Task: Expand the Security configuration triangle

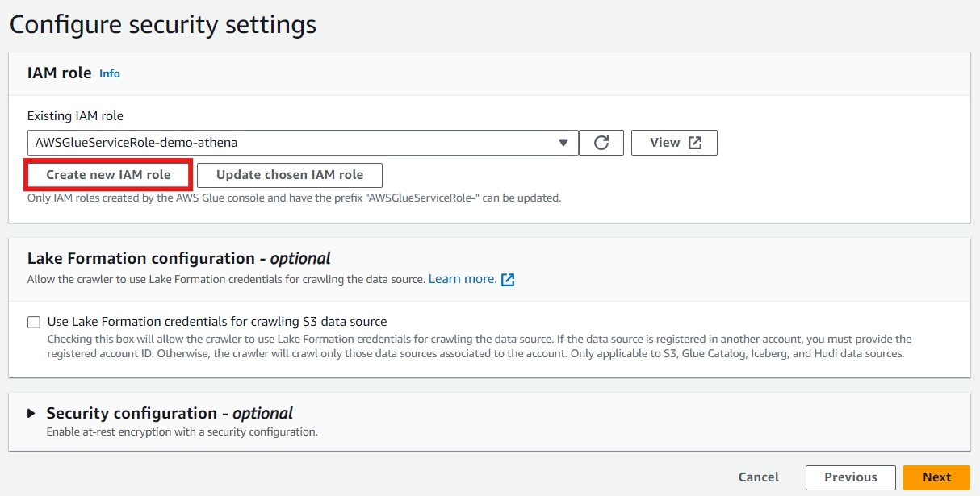Action: click(x=31, y=413)
